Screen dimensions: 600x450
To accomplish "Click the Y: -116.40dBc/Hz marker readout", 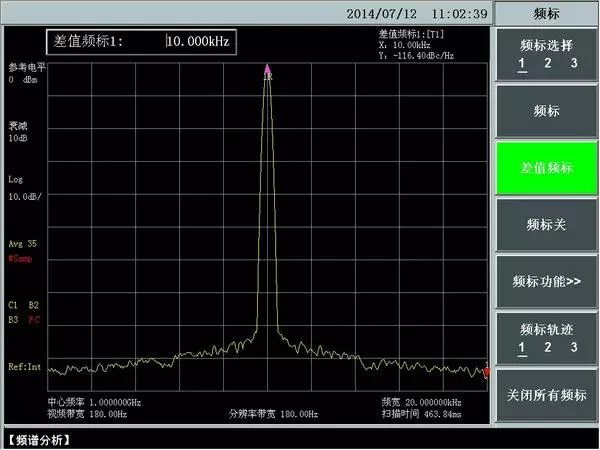I will (416, 55).
